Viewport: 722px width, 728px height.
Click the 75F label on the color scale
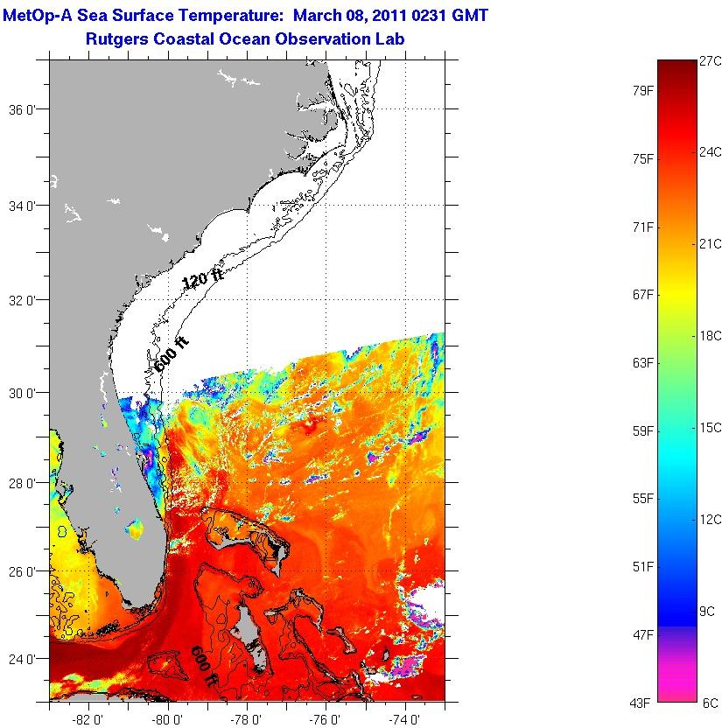tap(643, 158)
